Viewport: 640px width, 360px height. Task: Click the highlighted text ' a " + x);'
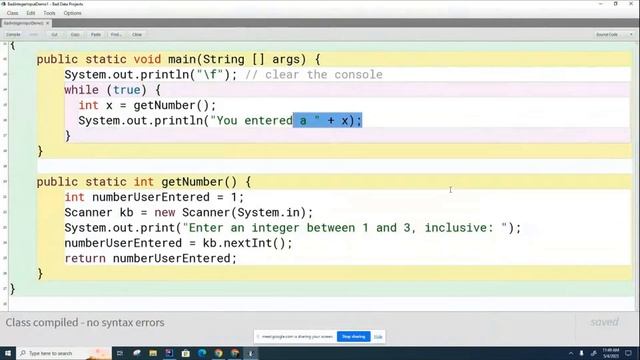coord(327,120)
